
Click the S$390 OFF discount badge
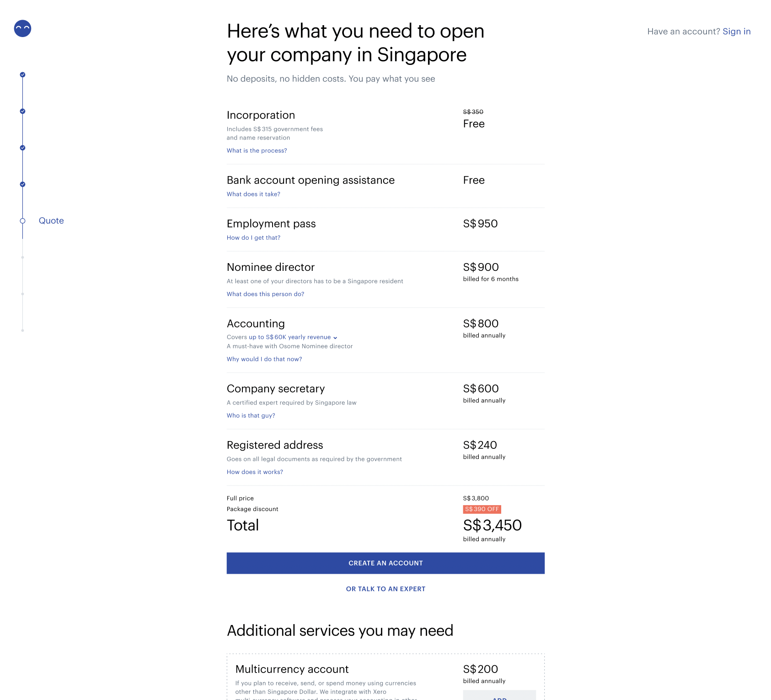click(482, 509)
